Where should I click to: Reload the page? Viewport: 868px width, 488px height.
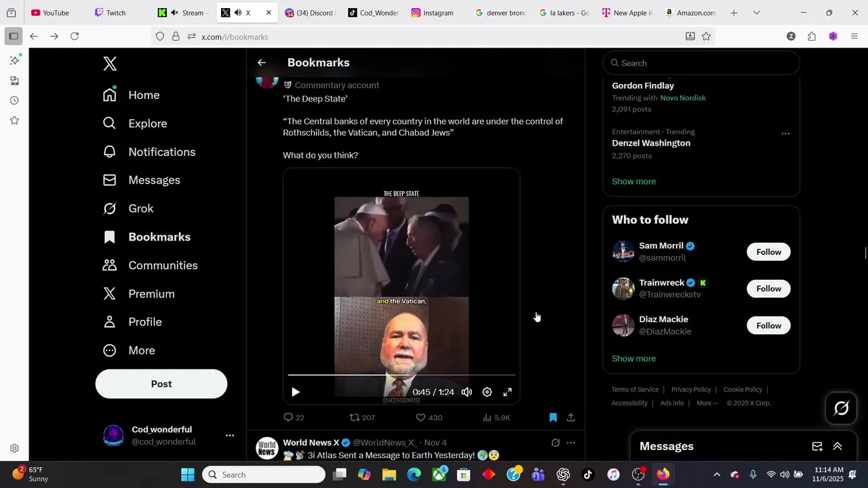75,37
